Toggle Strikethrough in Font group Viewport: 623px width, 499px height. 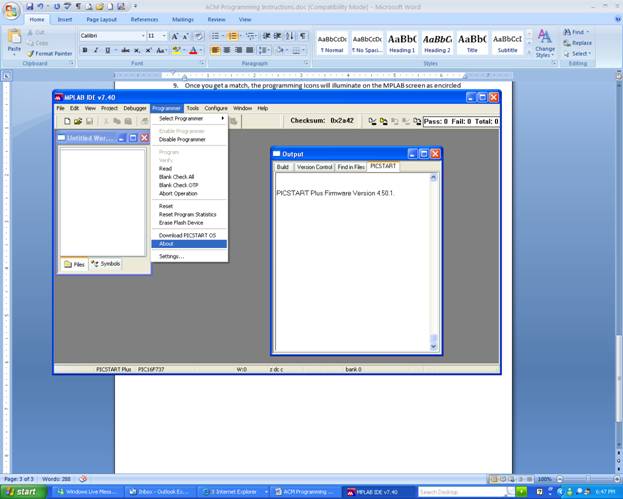pos(126,50)
